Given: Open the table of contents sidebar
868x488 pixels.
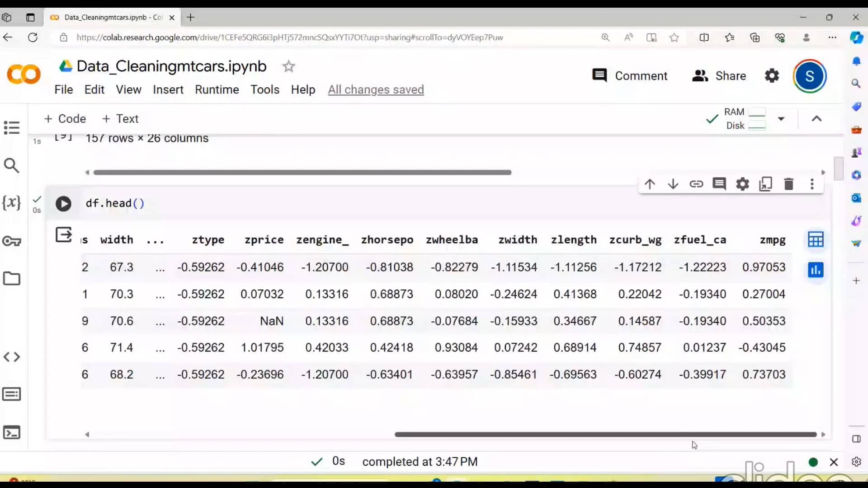Looking at the screenshot, I should pyautogui.click(x=11, y=128).
